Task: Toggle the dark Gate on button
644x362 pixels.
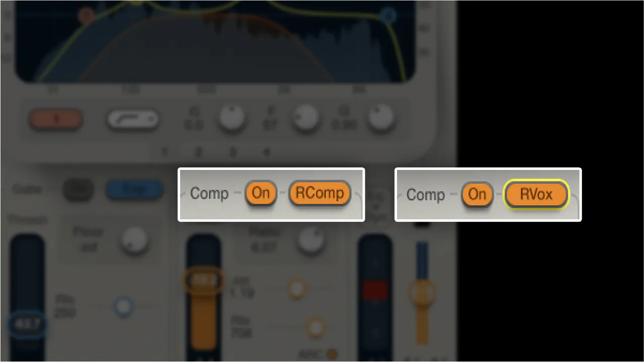Action: point(77,190)
